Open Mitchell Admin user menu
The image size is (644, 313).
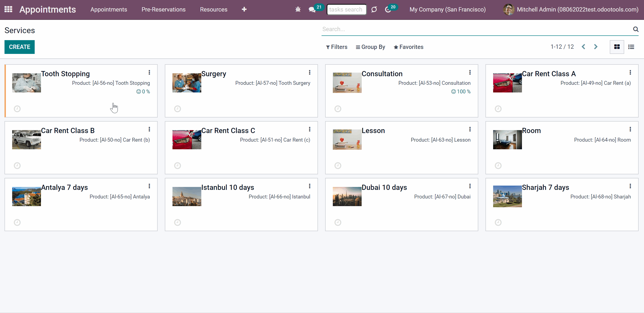pyautogui.click(x=571, y=9)
